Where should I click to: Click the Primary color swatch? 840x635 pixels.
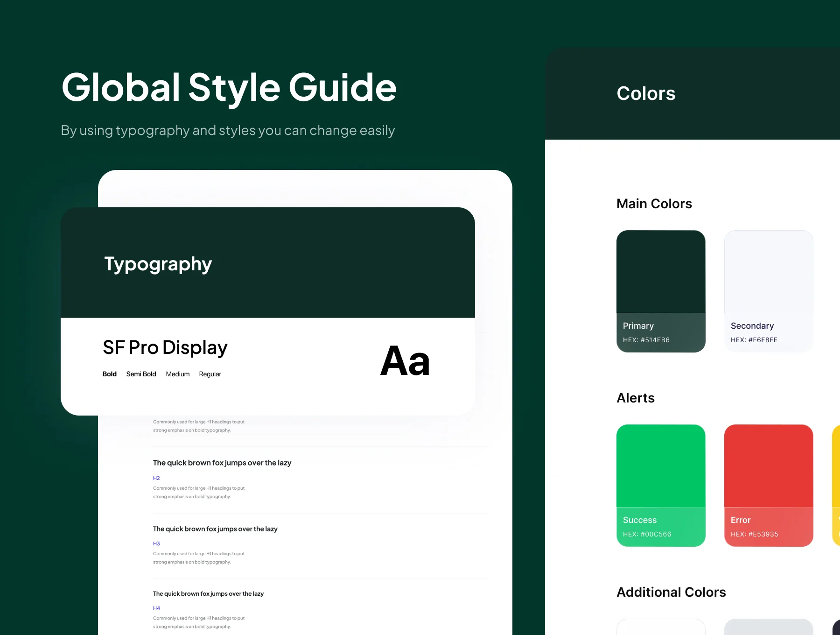pyautogui.click(x=661, y=291)
